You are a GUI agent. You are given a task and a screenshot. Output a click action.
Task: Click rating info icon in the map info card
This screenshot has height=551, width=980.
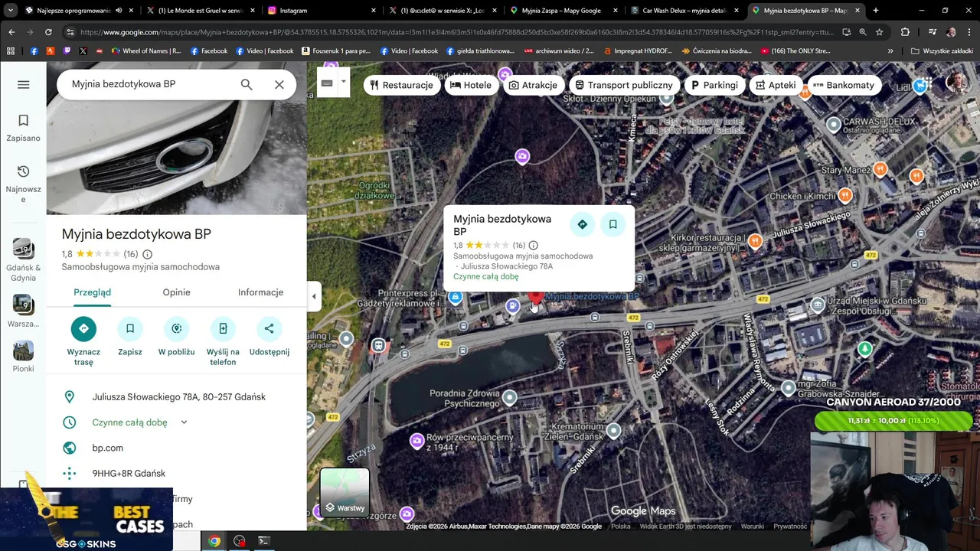(x=534, y=246)
